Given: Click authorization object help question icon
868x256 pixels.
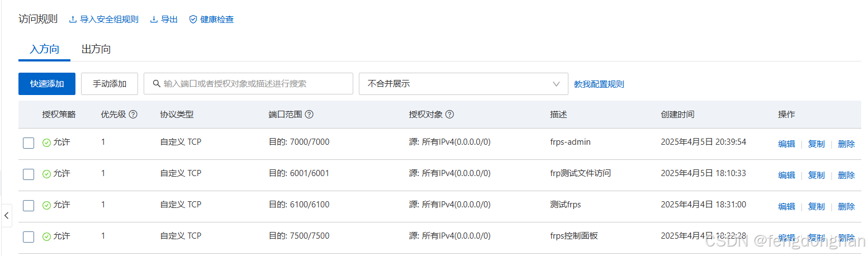Looking at the screenshot, I should tap(449, 114).
